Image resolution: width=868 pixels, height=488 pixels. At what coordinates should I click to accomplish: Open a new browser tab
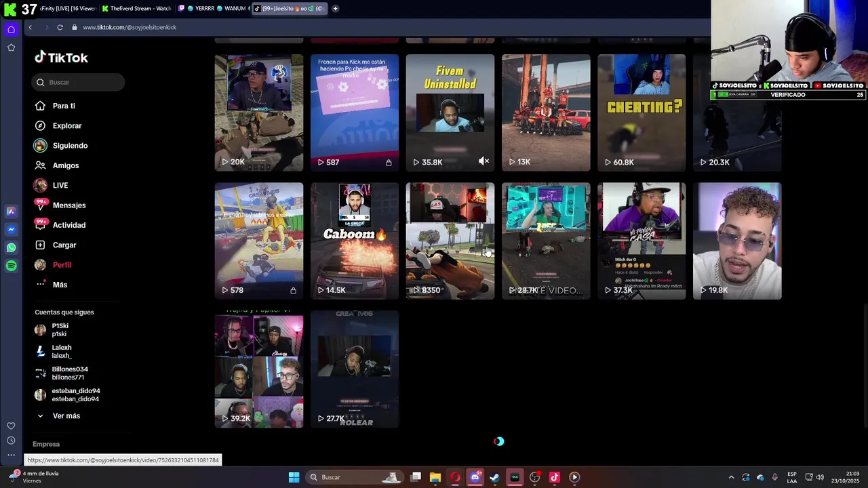pyautogui.click(x=335, y=9)
